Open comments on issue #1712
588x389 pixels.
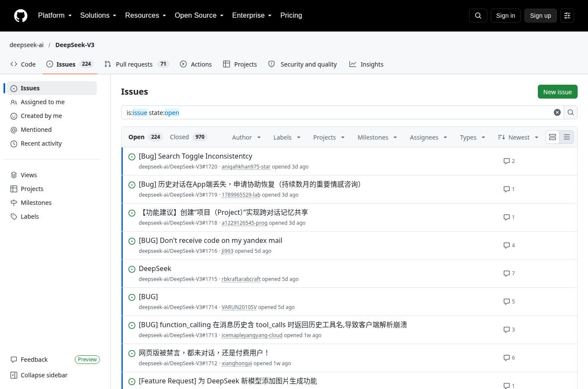coord(509,358)
